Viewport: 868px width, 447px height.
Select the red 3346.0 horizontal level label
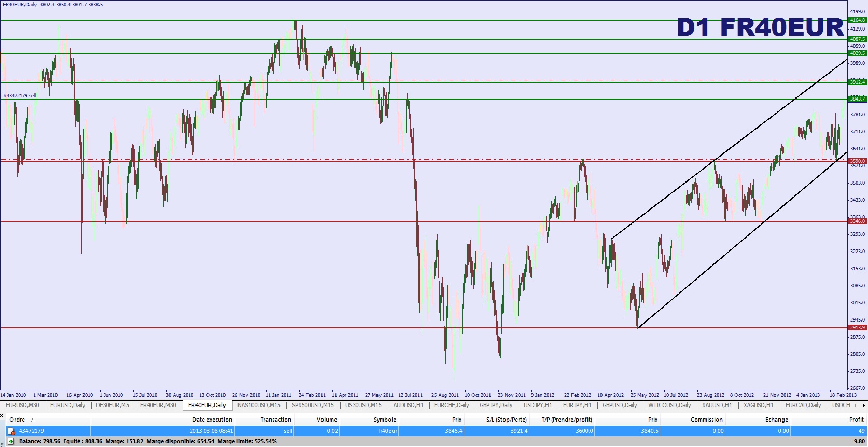tap(857, 221)
